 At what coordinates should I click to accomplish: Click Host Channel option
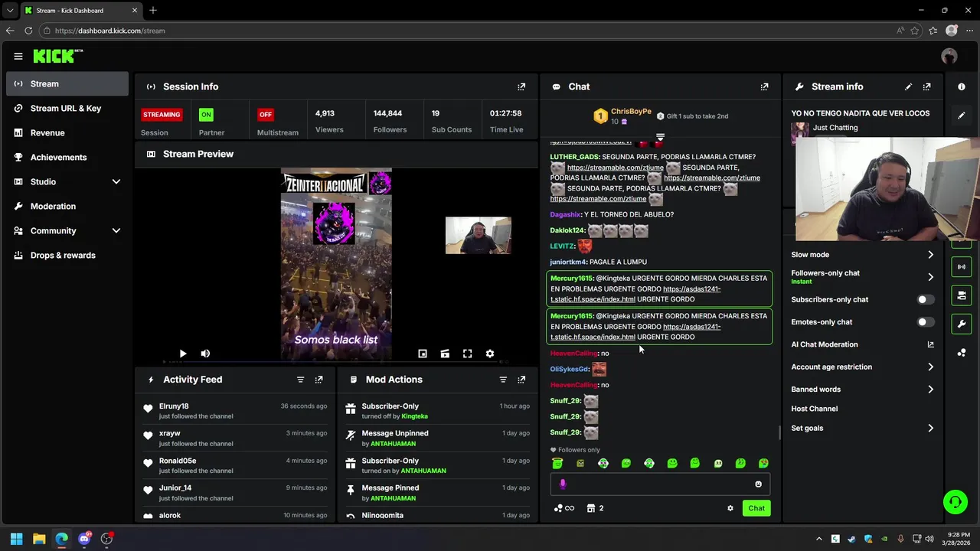[x=815, y=409]
